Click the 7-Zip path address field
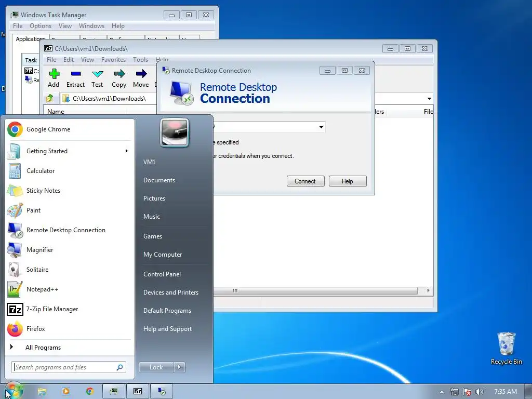Viewport: 532px width, 399px height. (109, 99)
